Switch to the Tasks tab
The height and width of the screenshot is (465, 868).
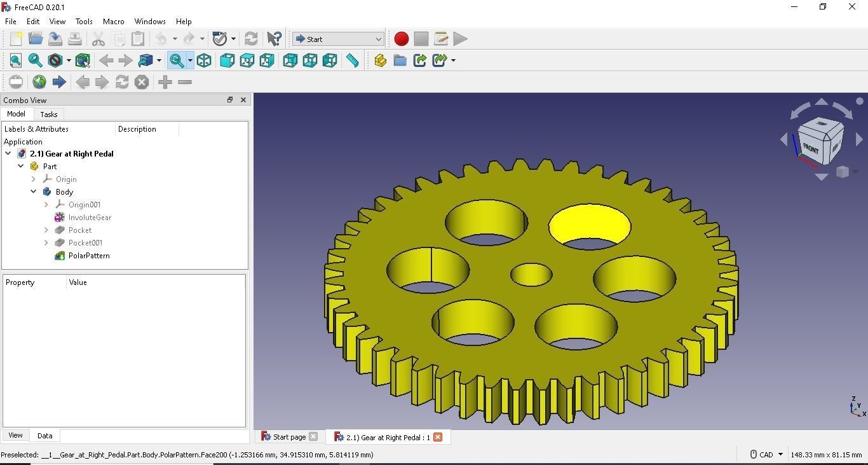coord(49,115)
